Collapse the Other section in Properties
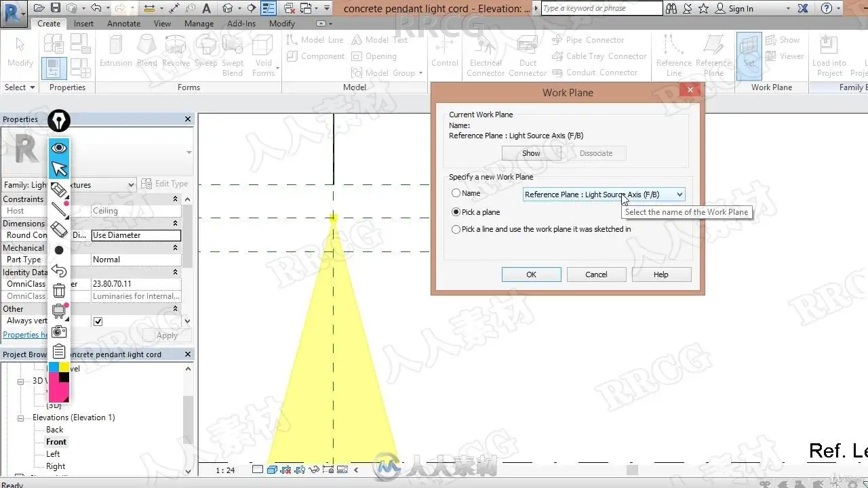The width and height of the screenshot is (868, 488). tap(175, 309)
